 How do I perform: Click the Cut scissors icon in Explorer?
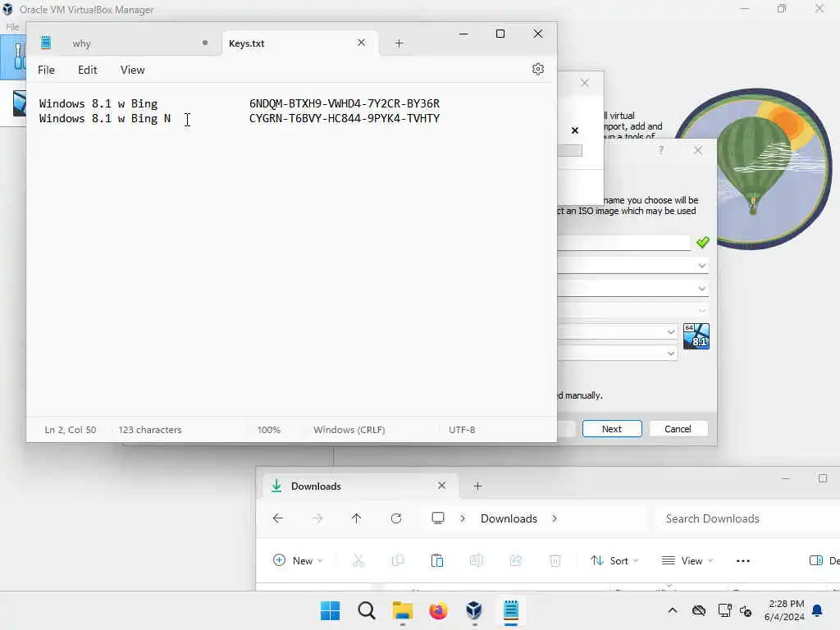click(x=358, y=560)
